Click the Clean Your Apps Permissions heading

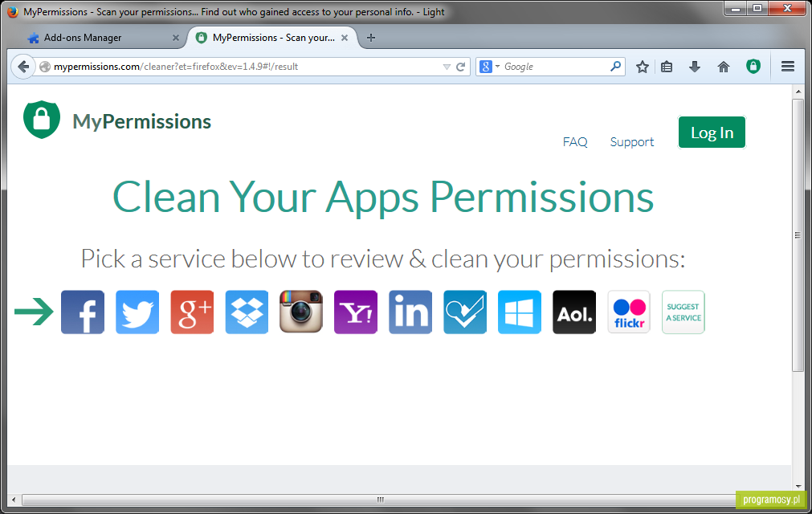[x=383, y=198]
